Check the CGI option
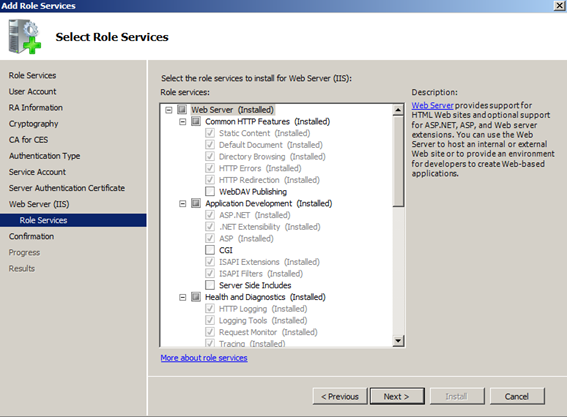 click(x=210, y=250)
